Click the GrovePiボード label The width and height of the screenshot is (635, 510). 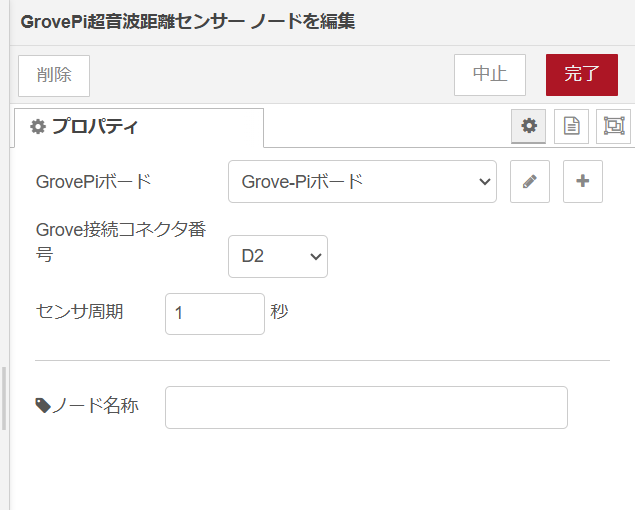pos(94,181)
